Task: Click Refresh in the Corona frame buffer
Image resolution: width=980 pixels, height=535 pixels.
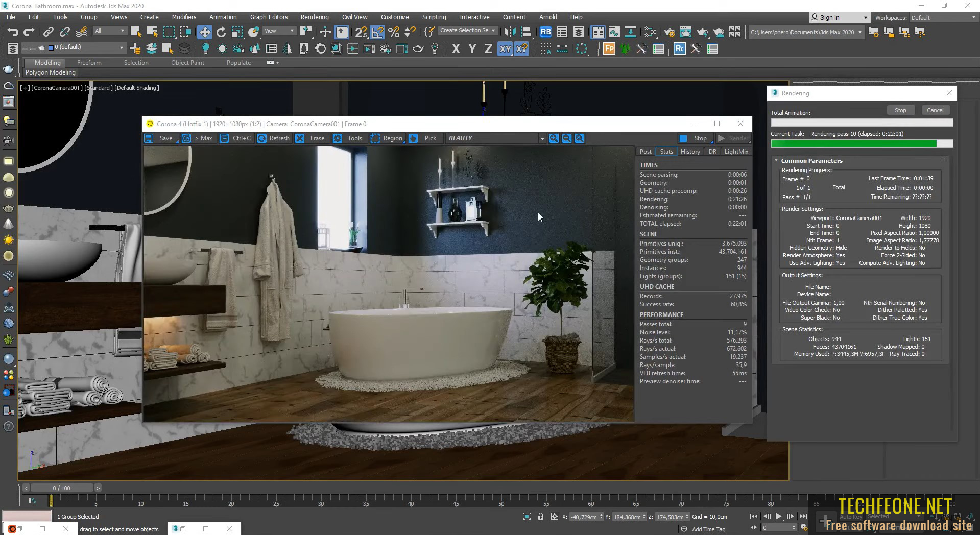Action: pyautogui.click(x=279, y=138)
